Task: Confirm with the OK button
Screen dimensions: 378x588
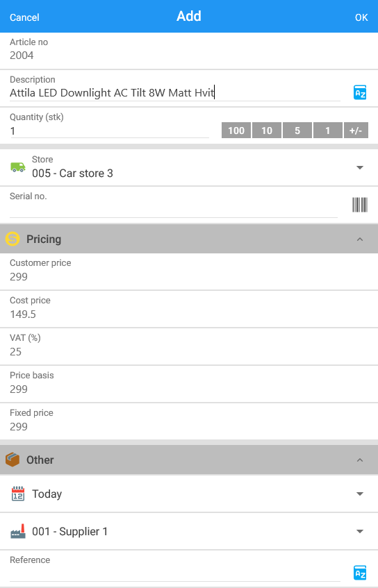Action: pyautogui.click(x=361, y=17)
